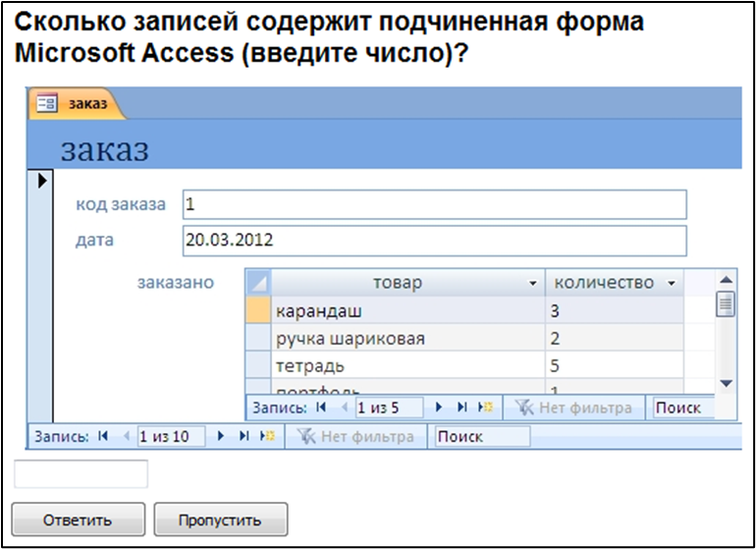
Task: Go to previous record in main form navigator
Action: [x=127, y=436]
